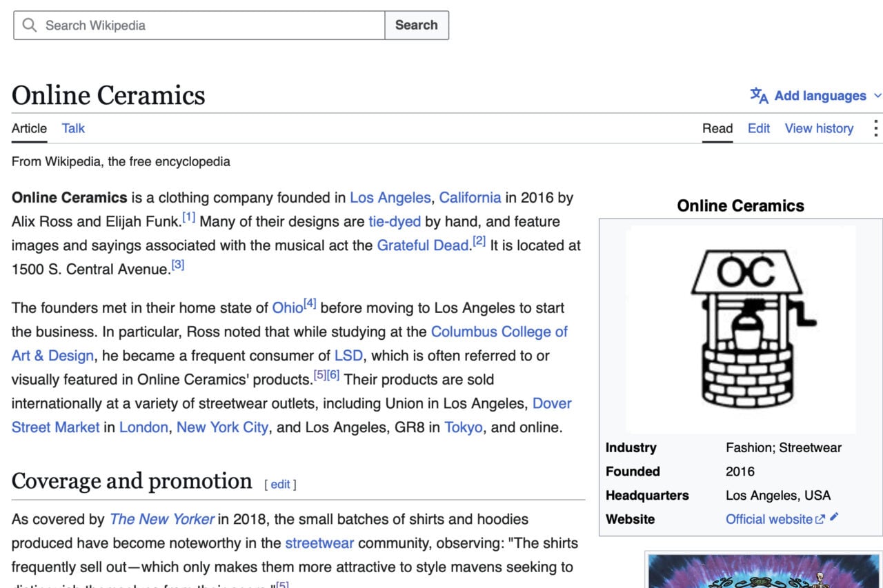Screen dimensions: 883x588
Task: Open the California link
Action: click(x=470, y=198)
